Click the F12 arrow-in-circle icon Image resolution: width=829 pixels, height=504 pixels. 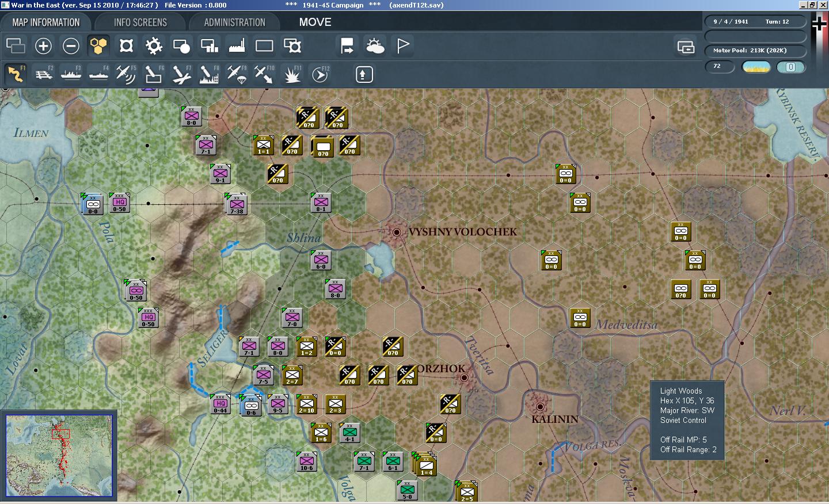pos(320,74)
